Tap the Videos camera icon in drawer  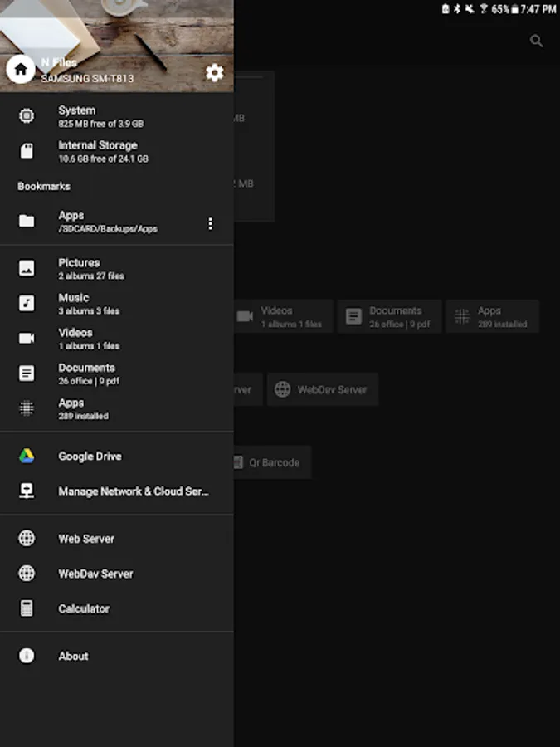[27, 339]
